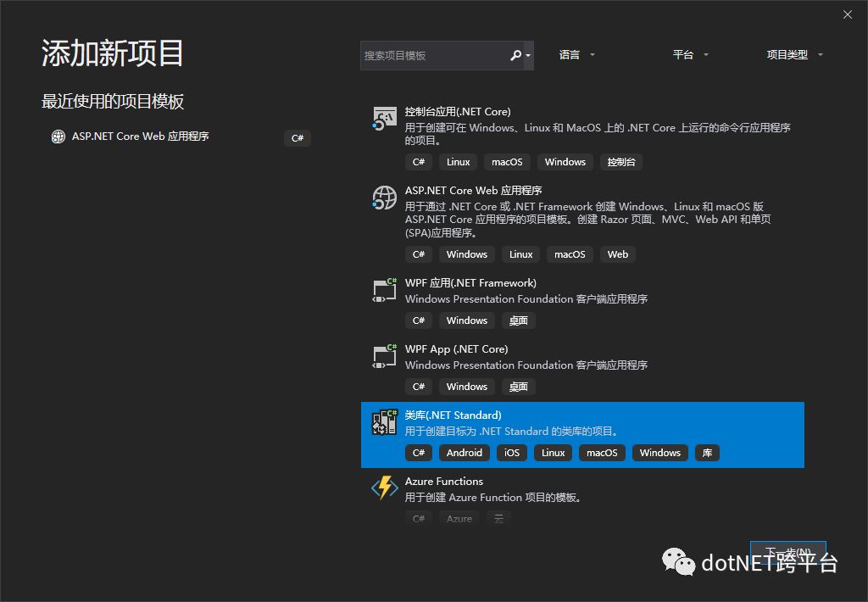Click the 云 tag under Azure Functions

[x=498, y=518]
